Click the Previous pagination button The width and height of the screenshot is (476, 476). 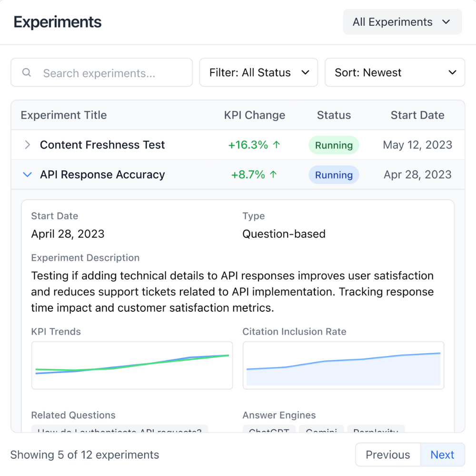pos(387,455)
